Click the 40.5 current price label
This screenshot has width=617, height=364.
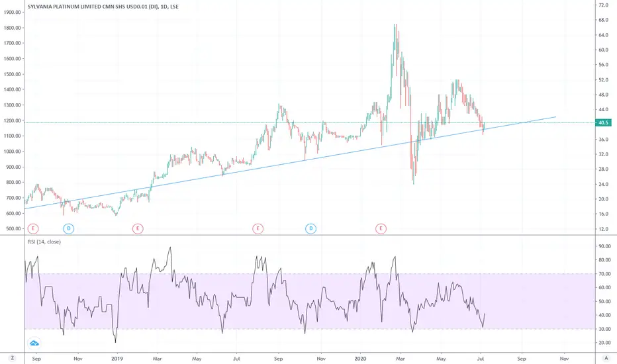tap(604, 123)
